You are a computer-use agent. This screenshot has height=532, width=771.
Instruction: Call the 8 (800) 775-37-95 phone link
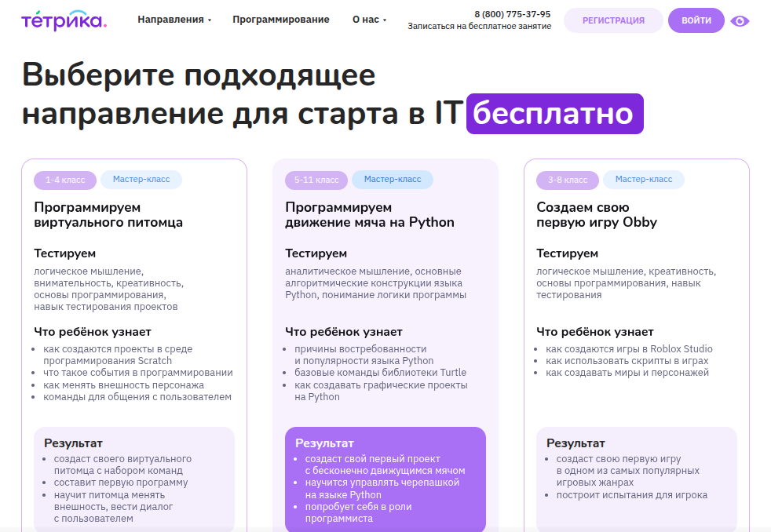pos(512,13)
